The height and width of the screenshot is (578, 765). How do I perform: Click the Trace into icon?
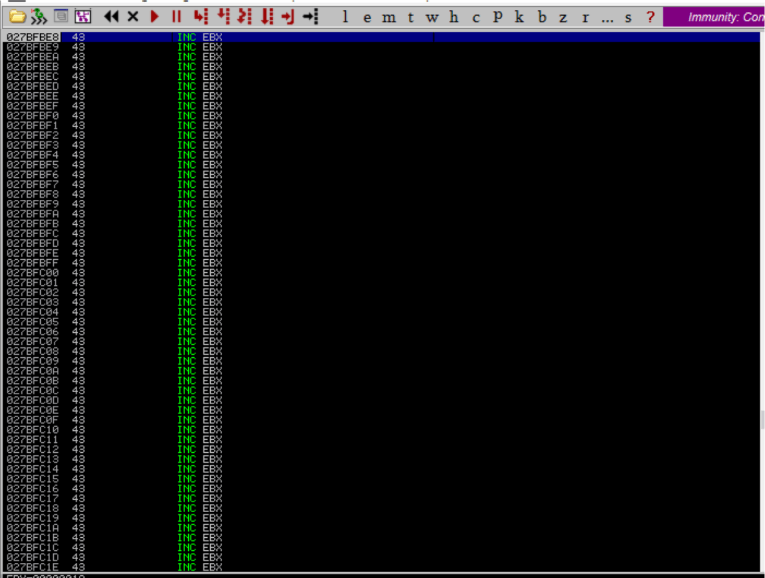[244, 17]
